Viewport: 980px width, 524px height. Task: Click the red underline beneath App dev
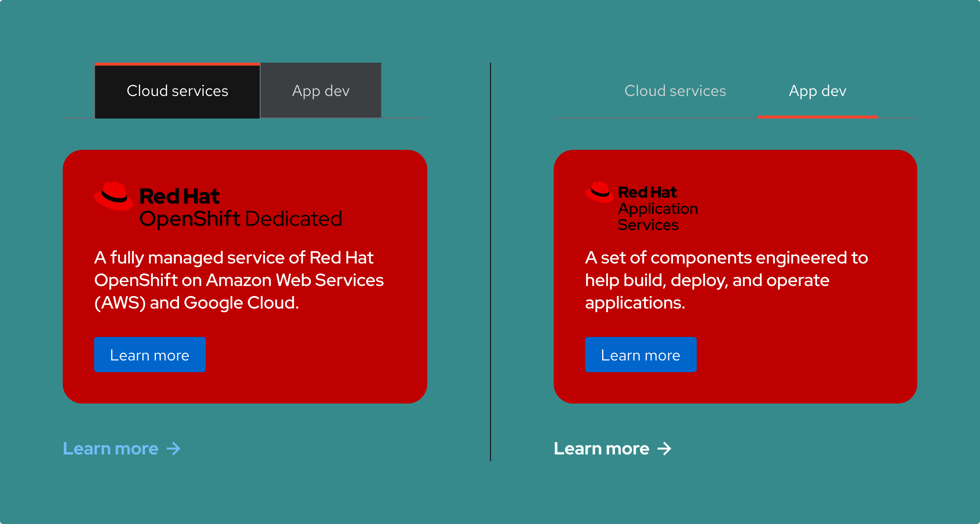click(x=817, y=117)
